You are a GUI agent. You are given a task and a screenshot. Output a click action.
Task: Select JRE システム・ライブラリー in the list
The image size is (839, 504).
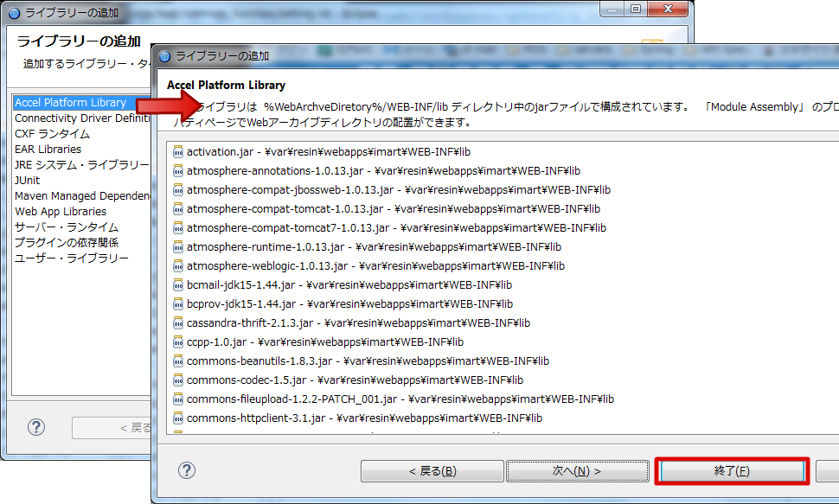coord(82,165)
